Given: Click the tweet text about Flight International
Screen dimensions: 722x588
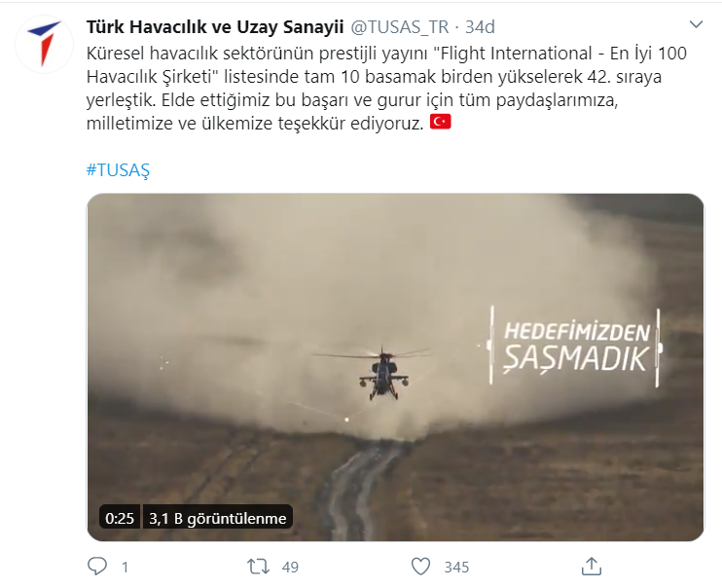Looking at the screenshot, I should click(x=386, y=88).
